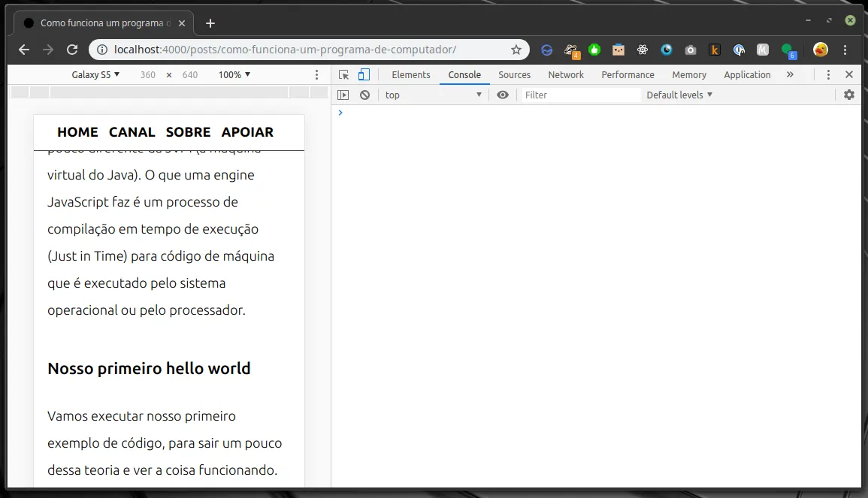Open the console settings gear
The height and width of the screenshot is (498, 868).
[x=848, y=95]
